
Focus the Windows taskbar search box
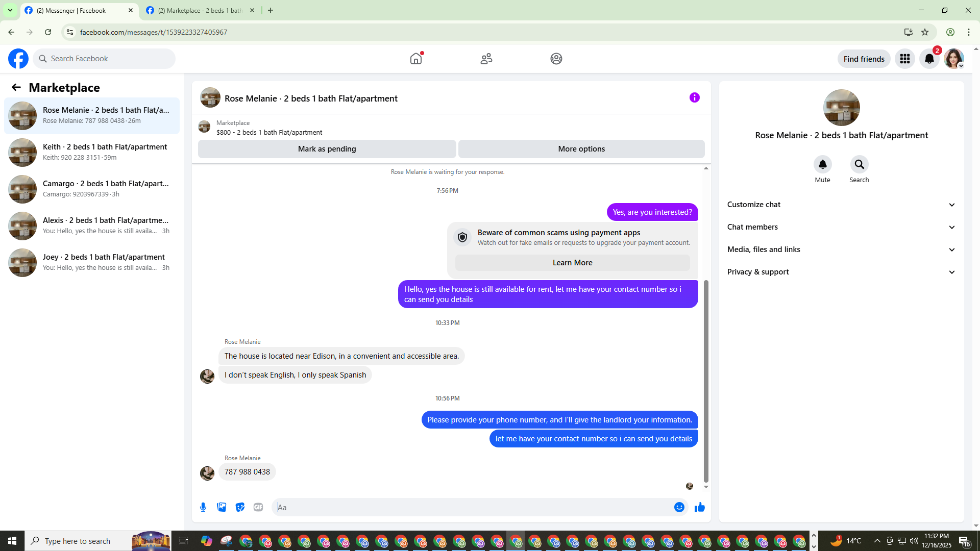click(97, 541)
